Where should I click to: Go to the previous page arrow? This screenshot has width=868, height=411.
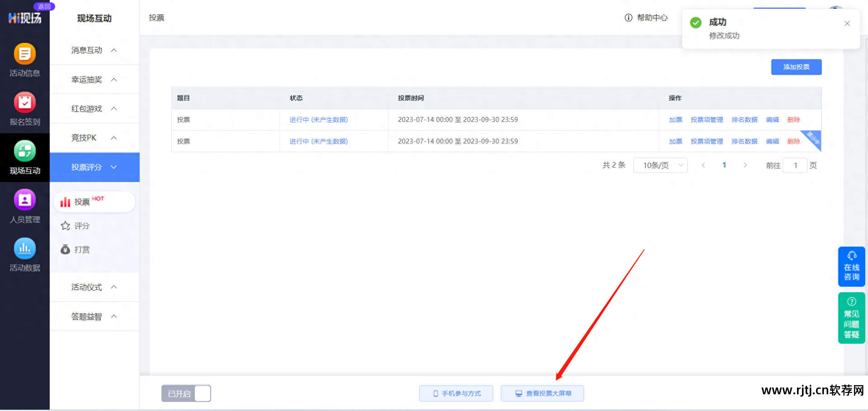[x=703, y=165]
